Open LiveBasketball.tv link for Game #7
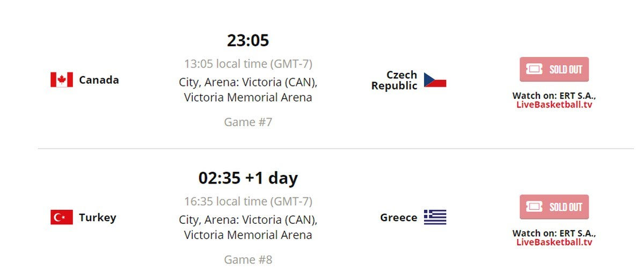The image size is (644, 270). coord(554,105)
